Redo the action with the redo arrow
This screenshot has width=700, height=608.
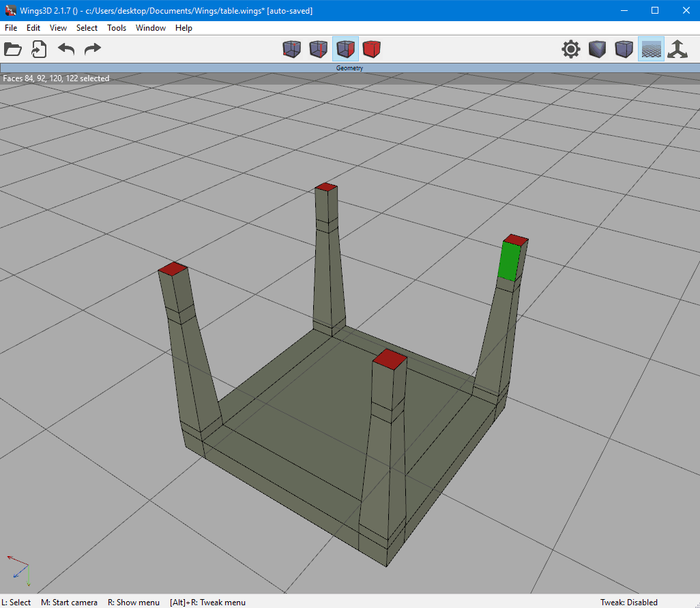tap(92, 48)
